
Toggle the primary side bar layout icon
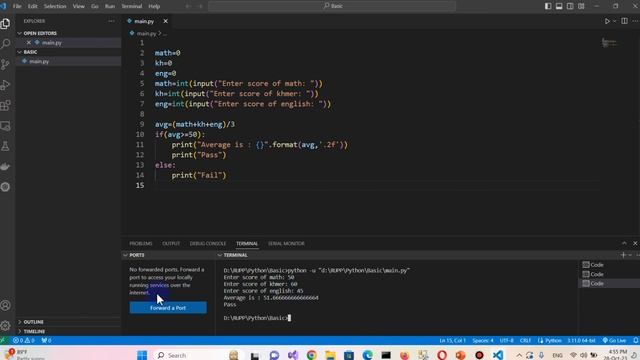tap(548, 6)
